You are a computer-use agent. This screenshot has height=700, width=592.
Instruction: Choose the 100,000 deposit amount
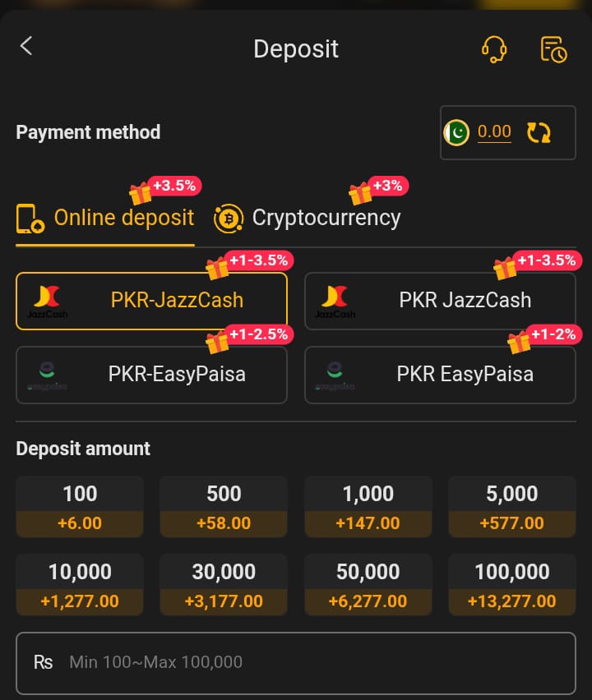tap(511, 585)
